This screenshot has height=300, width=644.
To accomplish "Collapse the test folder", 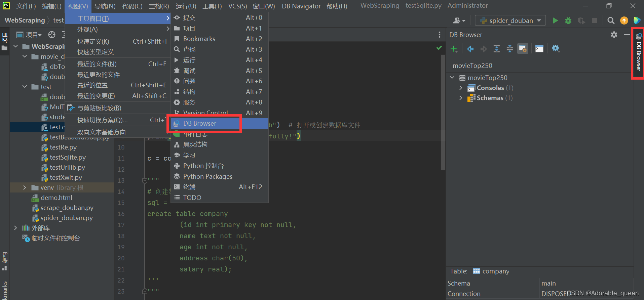I will pos(25,87).
